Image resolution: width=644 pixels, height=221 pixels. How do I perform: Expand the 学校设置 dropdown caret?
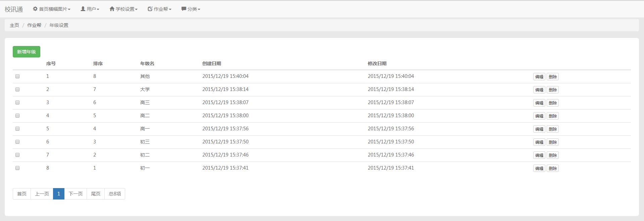pyautogui.click(x=136, y=9)
